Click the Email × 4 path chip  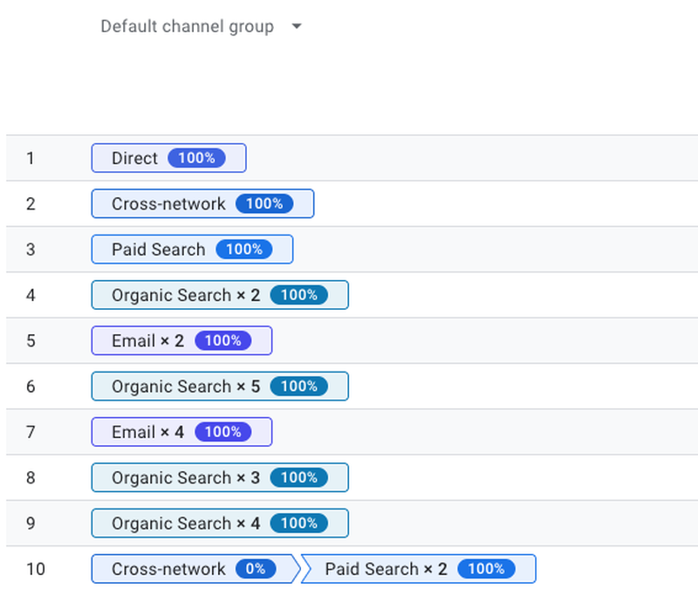[181, 432]
